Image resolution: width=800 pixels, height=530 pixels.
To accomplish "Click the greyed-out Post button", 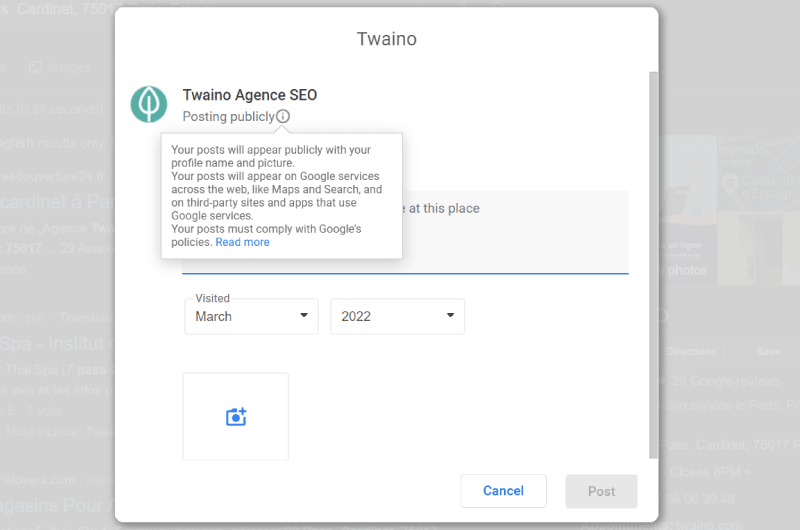I will (601, 491).
